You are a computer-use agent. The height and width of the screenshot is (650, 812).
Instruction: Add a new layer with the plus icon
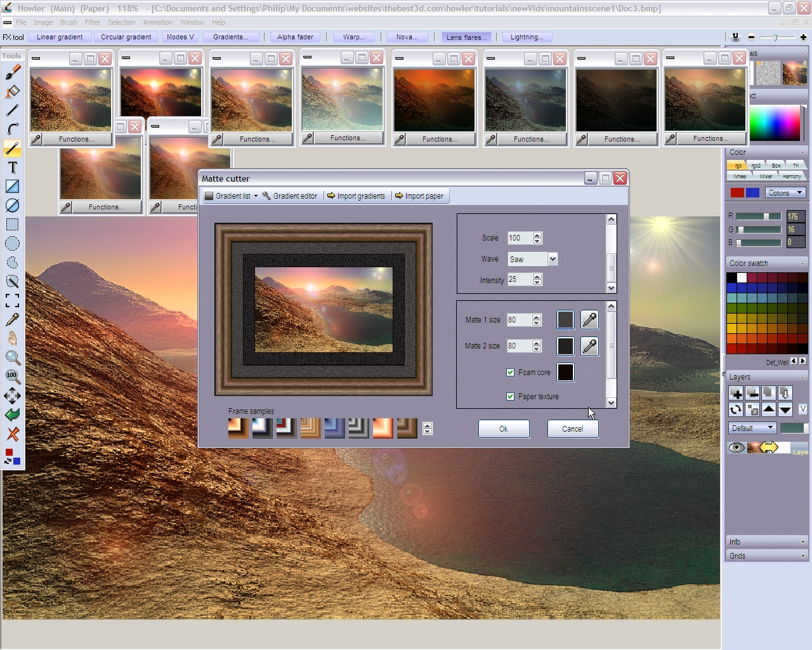736,394
